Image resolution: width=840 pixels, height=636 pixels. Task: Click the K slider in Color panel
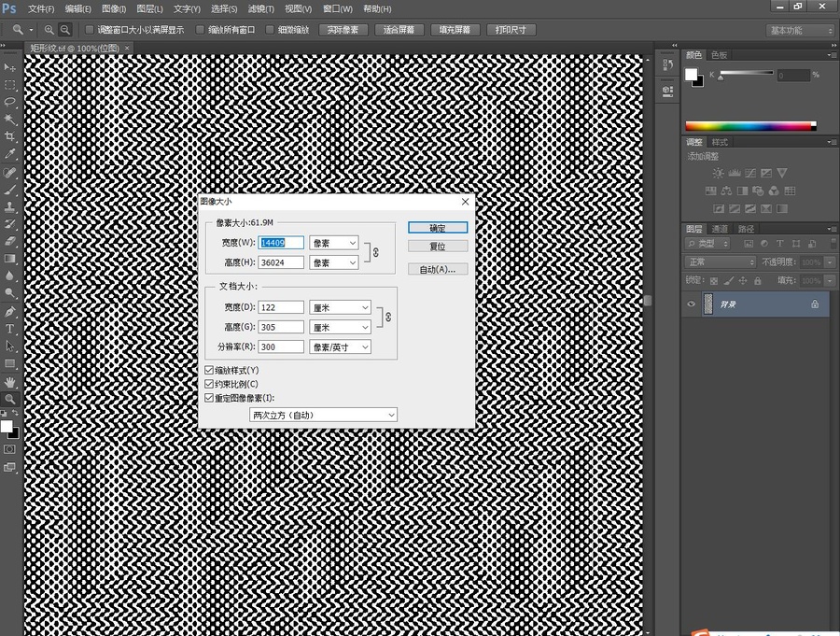click(x=747, y=73)
